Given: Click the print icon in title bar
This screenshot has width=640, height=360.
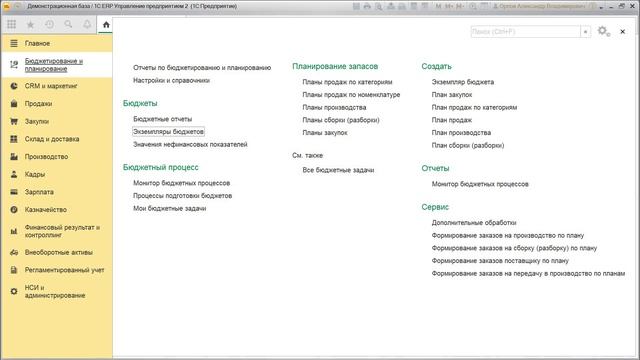Looking at the screenshot, I should click(367, 7).
